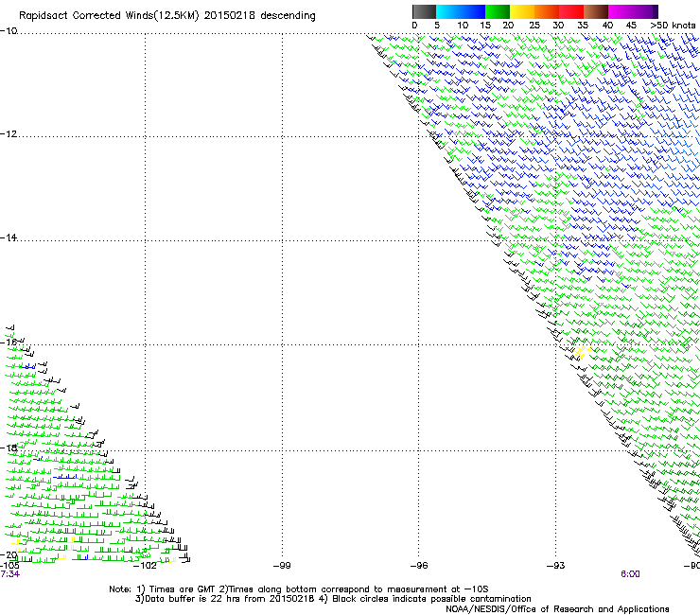Click the longitude label '-93'

click(556, 566)
